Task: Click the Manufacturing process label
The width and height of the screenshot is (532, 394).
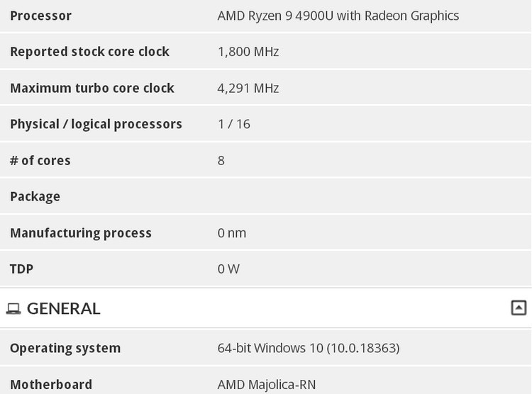Action: click(80, 233)
